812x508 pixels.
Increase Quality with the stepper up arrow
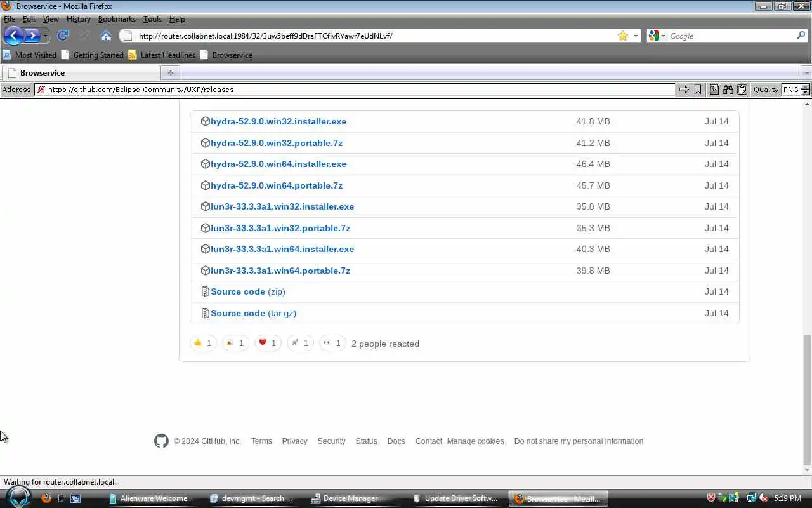[x=806, y=86]
